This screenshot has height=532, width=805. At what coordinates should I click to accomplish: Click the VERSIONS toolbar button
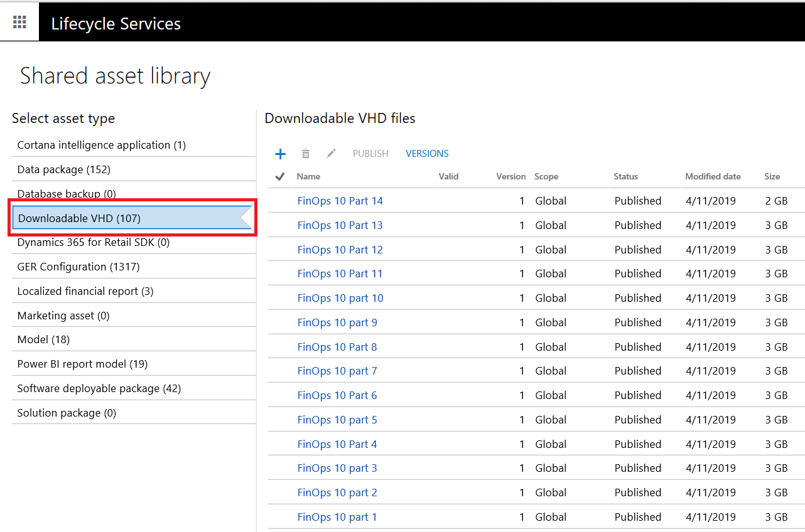(x=427, y=154)
